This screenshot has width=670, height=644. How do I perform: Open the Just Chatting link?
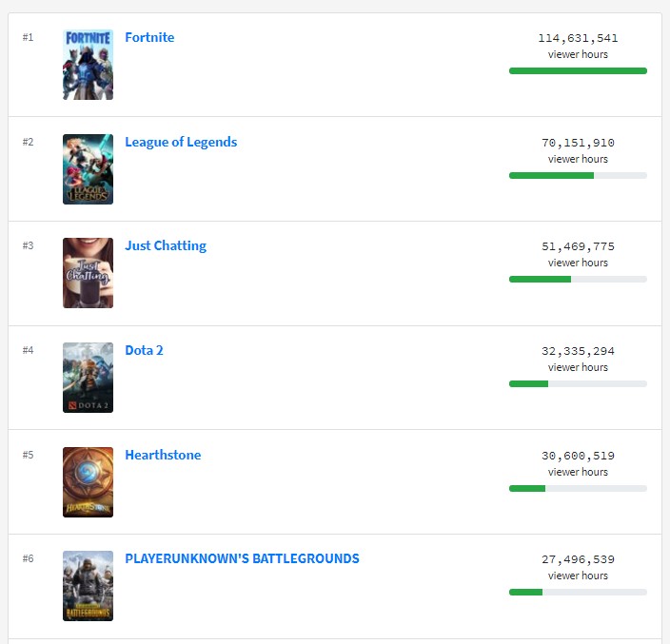click(x=166, y=246)
